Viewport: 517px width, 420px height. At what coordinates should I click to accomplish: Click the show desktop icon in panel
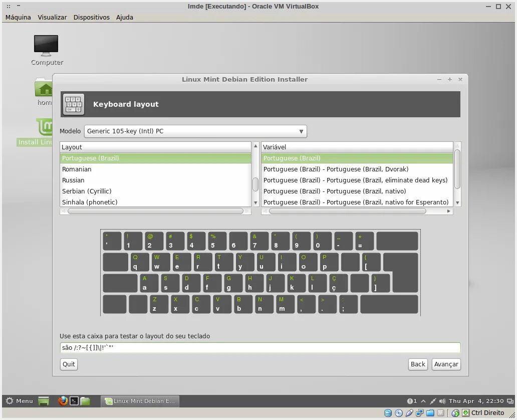pyautogui.click(x=44, y=401)
